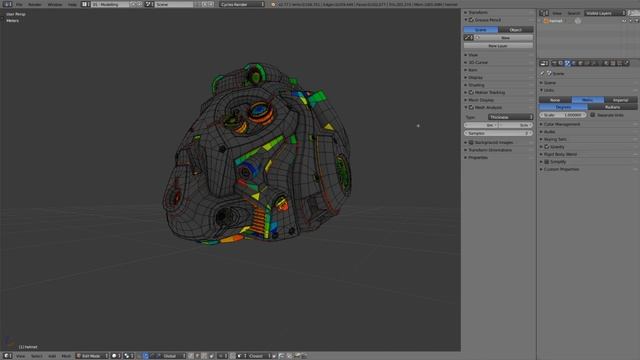Open the Particles properties tab icon
Image resolution: width=640 pixels, height=360 pixels.
[620, 63]
